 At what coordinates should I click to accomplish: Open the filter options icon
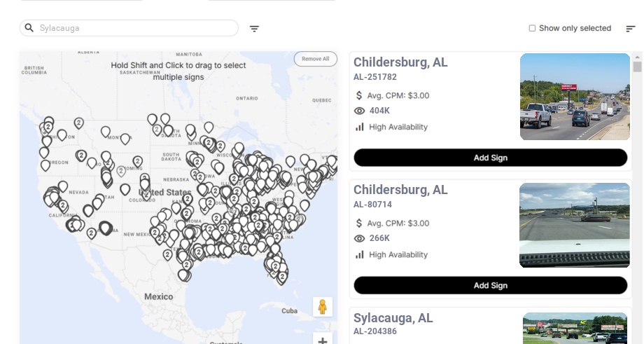click(x=254, y=29)
